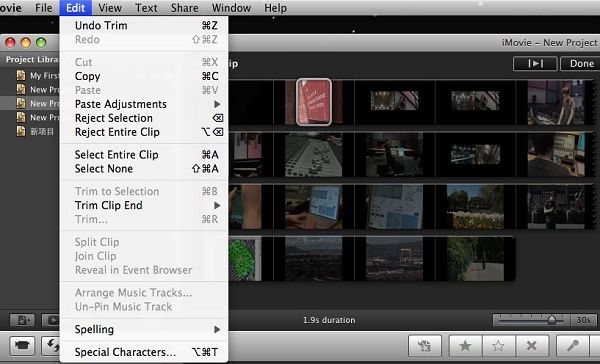Open the Share menu
600x364 pixels.
point(184,8)
